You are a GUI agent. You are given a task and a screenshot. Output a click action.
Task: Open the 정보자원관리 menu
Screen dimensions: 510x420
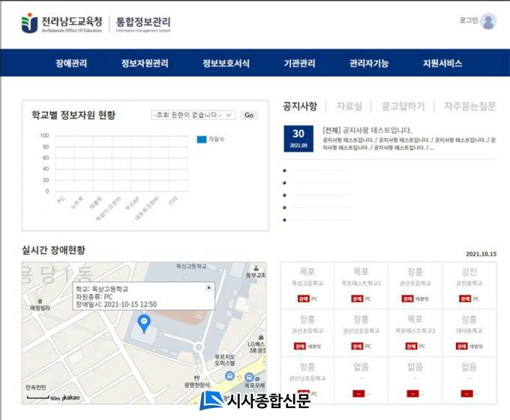(145, 64)
